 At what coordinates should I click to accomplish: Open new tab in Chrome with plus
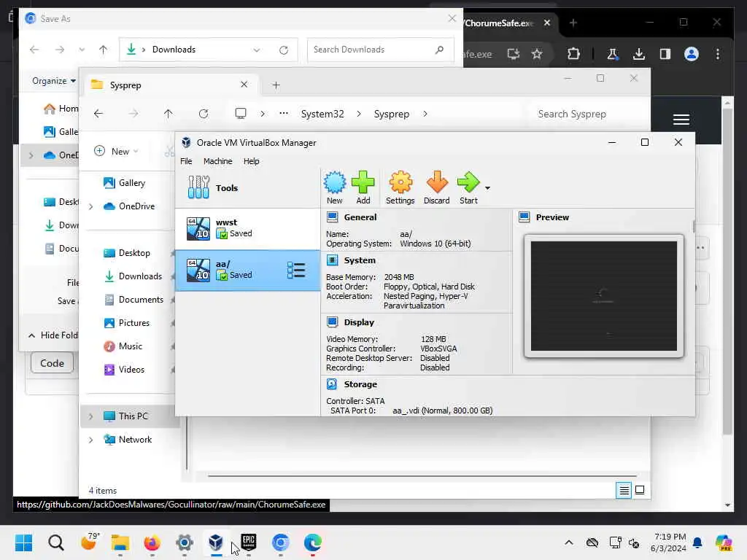click(x=573, y=23)
